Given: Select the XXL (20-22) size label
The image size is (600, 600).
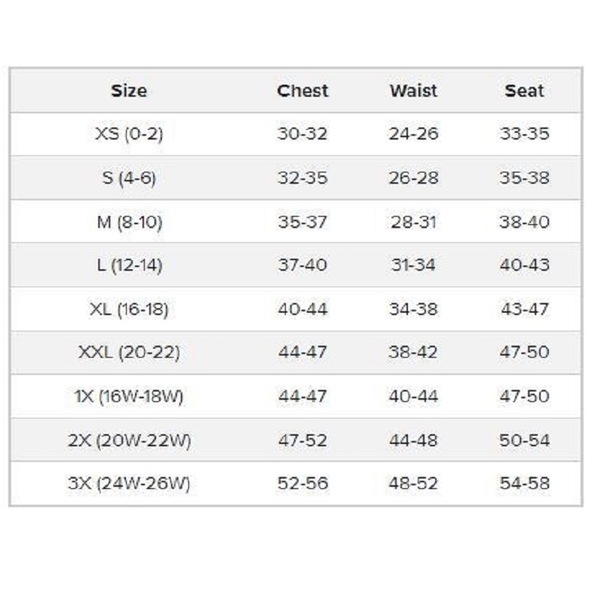Looking at the screenshot, I should click(x=129, y=352).
